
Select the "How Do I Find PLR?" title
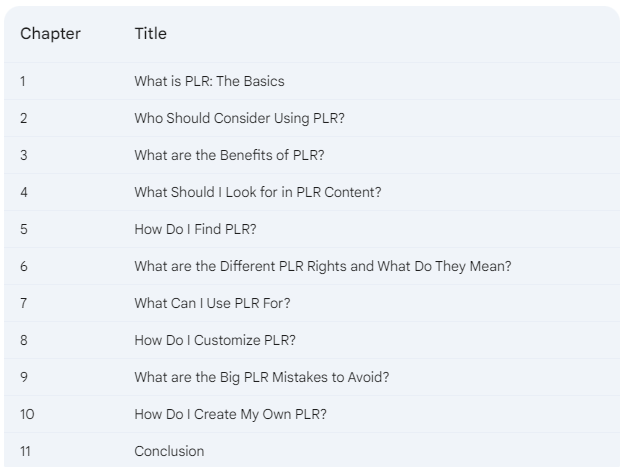pos(195,229)
